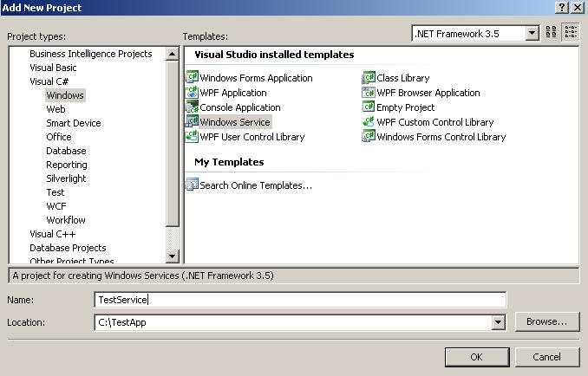Screen dimensions: 588x376
Task: Select Test project type
Action: click(x=56, y=192)
